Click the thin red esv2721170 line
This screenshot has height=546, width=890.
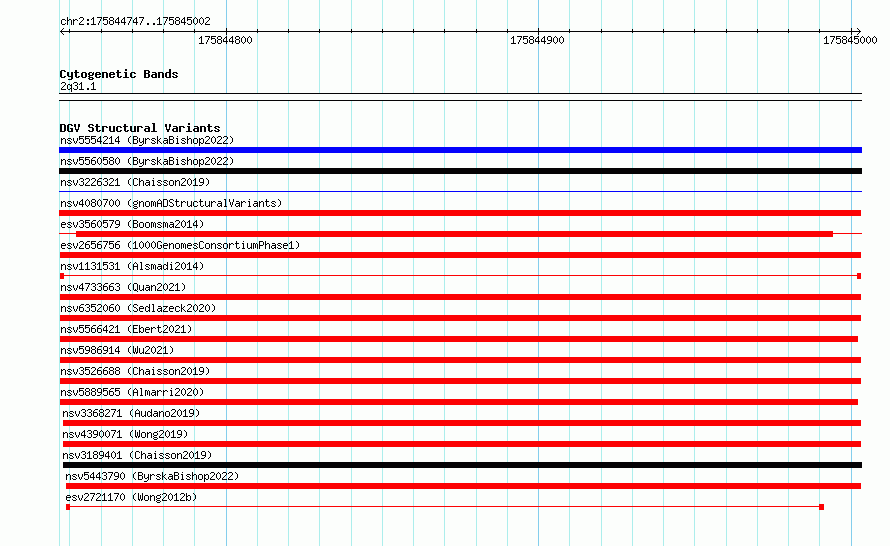tap(445, 507)
